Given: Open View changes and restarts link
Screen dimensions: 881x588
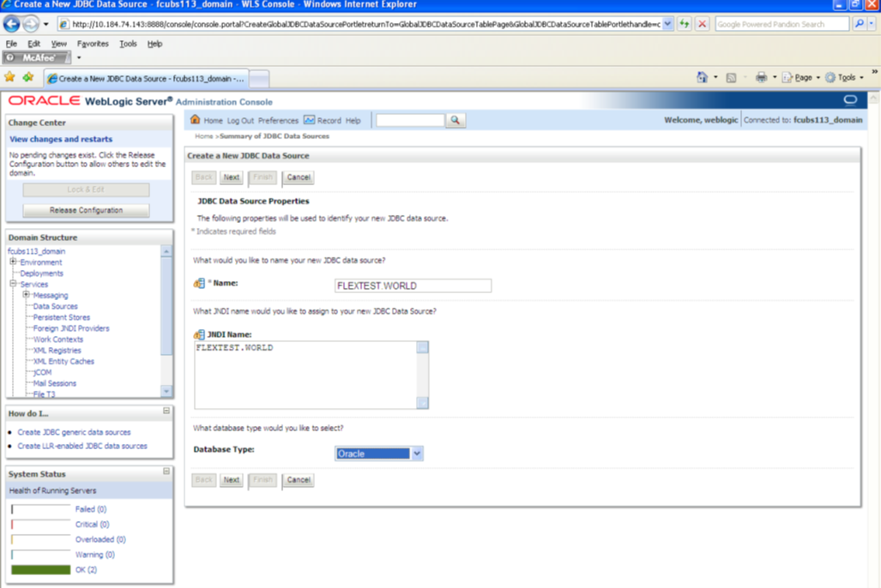Looking at the screenshot, I should 61,139.
